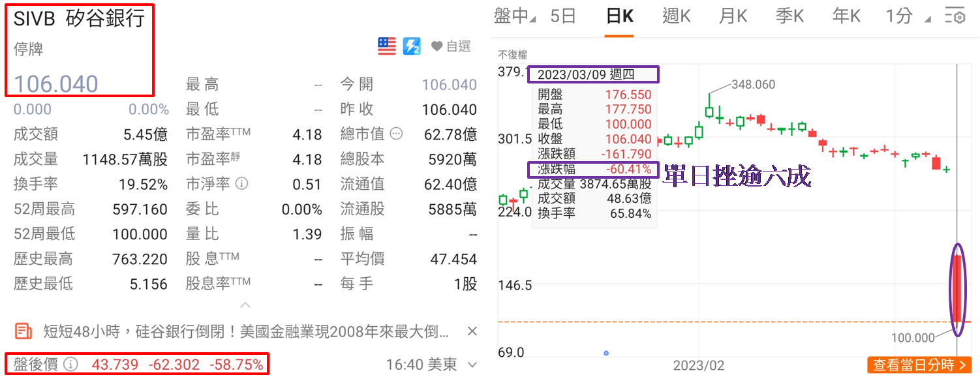The image size is (980, 377).
Task: Open the 硅谷銀行倒閉 news headline
Action: pyautogui.click(x=245, y=331)
